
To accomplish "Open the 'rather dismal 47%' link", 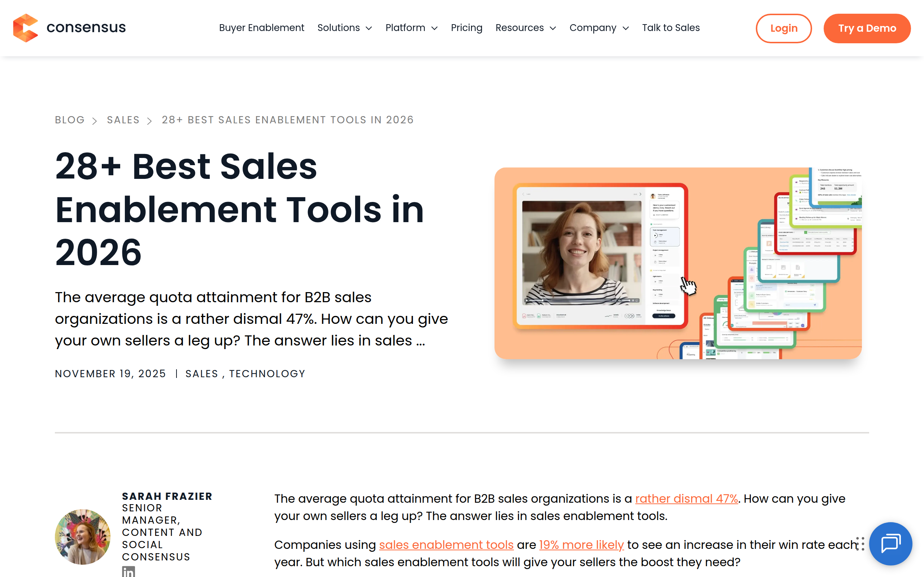I will [686, 498].
